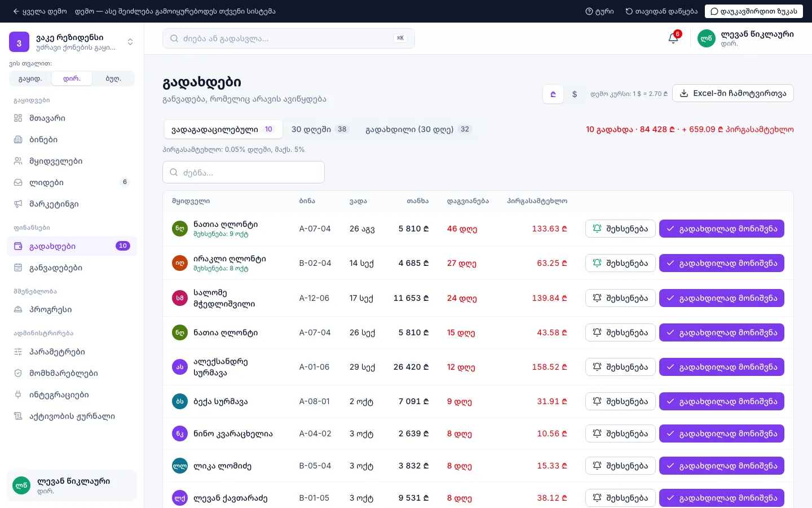
Task: Switch to 30 დღეში tab
Action: pos(320,129)
